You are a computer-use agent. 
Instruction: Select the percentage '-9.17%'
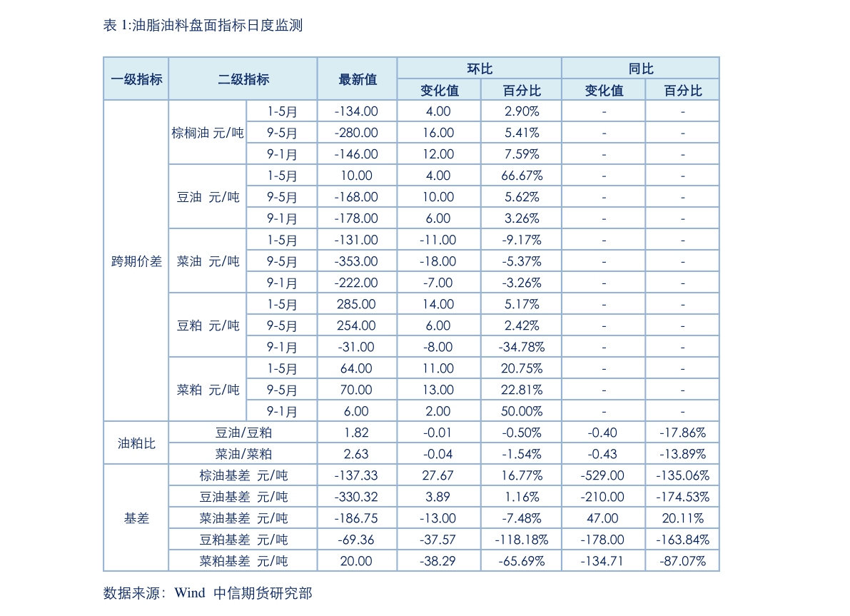[522, 240]
